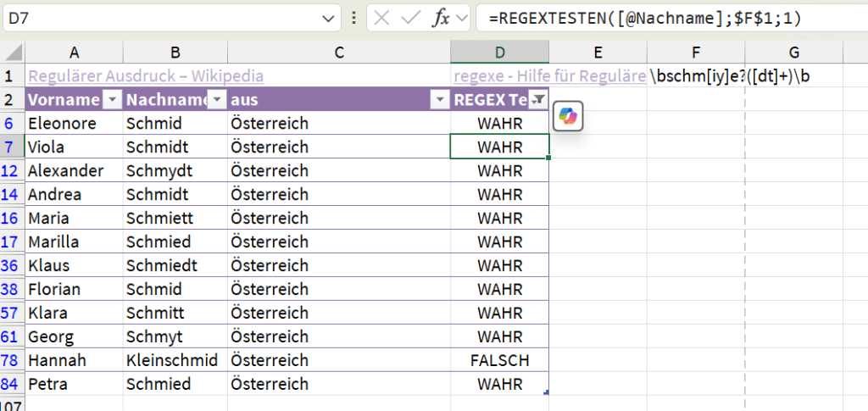The width and height of the screenshot is (868, 411).
Task: Select the column D header
Action: tap(499, 53)
